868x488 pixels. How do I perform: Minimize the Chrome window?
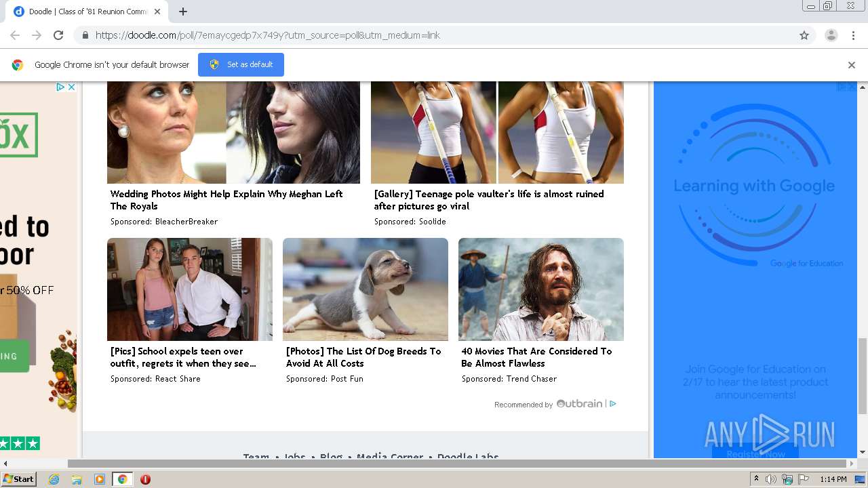(810, 6)
